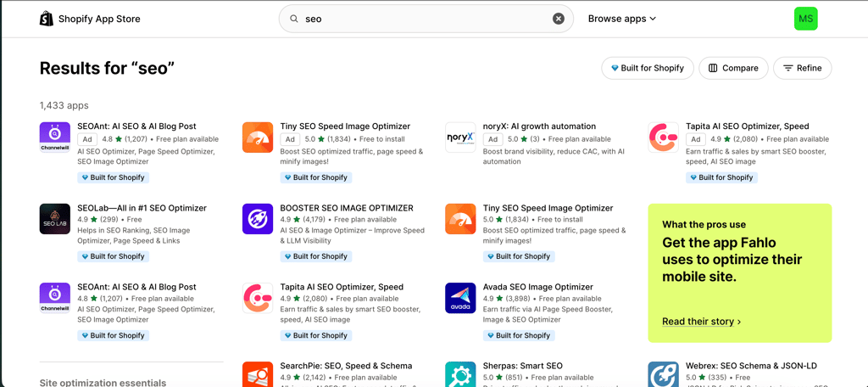This screenshot has width=868, height=387.
Task: Click the Built for Shopify badge under BOOSTER
Action: pyautogui.click(x=316, y=256)
